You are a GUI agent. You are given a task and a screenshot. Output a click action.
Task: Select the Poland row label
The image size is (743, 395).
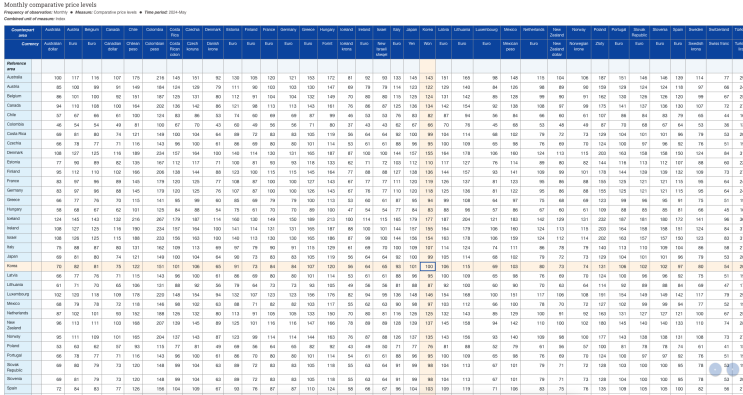point(18,346)
